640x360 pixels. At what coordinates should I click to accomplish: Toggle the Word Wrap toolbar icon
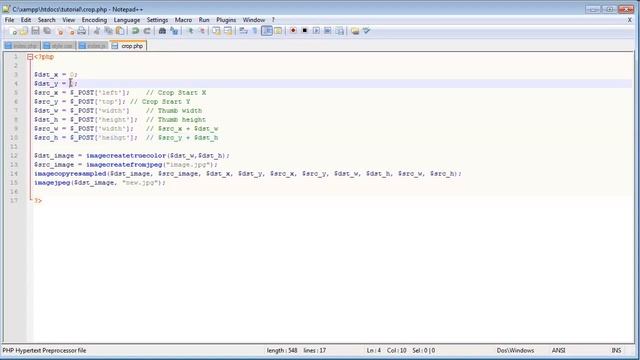coord(243,31)
